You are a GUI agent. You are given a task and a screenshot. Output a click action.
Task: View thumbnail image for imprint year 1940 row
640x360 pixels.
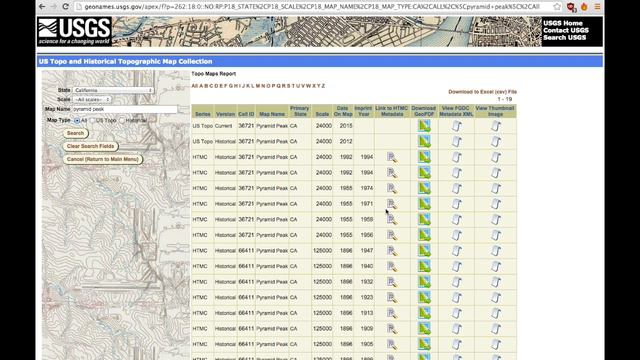[496, 266]
